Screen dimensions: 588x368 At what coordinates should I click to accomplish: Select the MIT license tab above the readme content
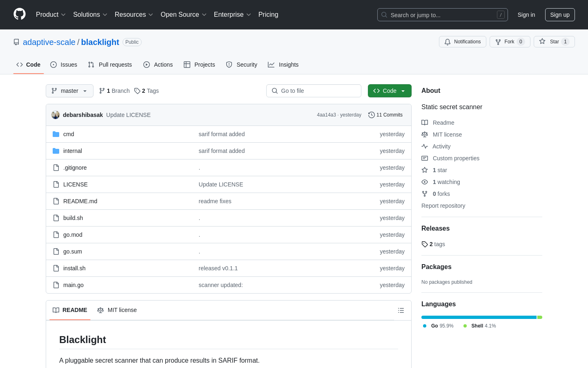[117, 310]
